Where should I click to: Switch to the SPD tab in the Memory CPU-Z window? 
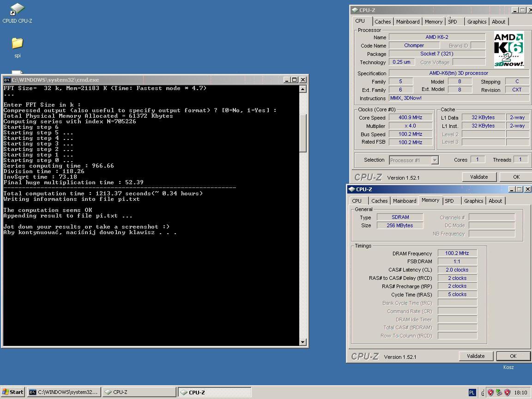[449, 201]
